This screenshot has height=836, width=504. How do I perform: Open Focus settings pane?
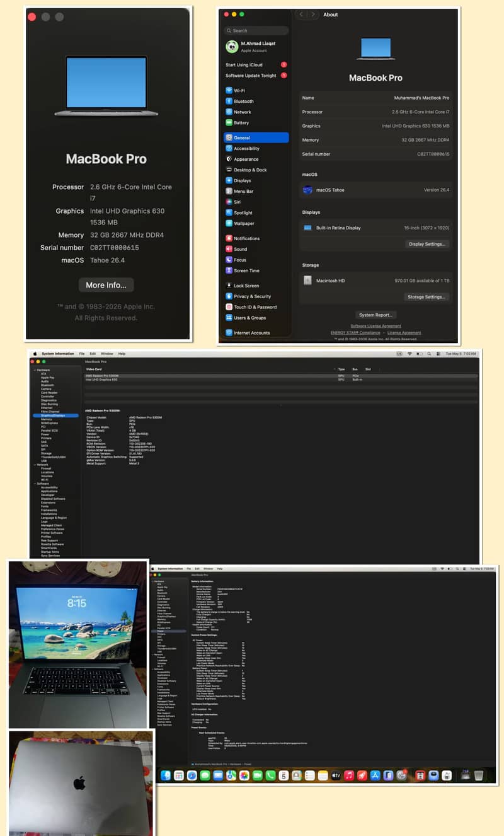click(256, 260)
